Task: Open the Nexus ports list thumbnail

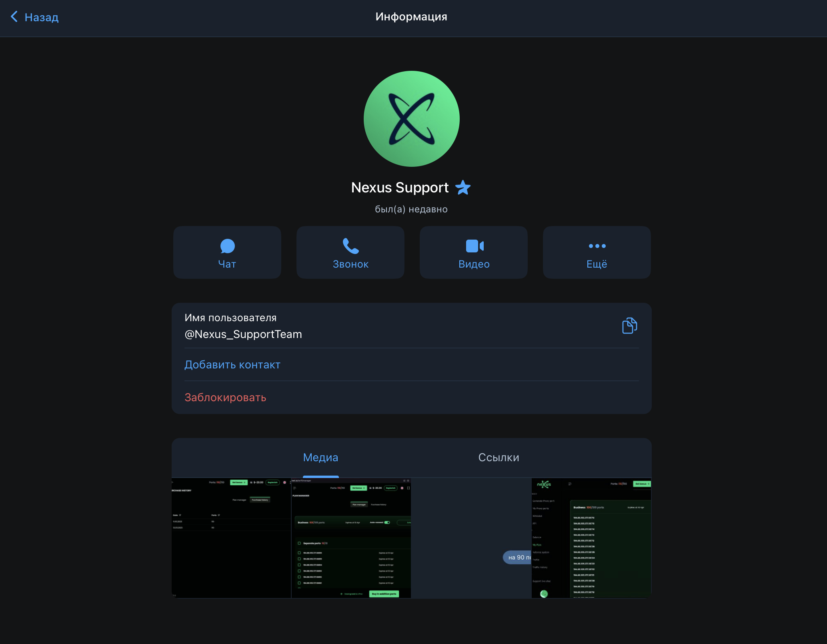Action: [x=591, y=538]
